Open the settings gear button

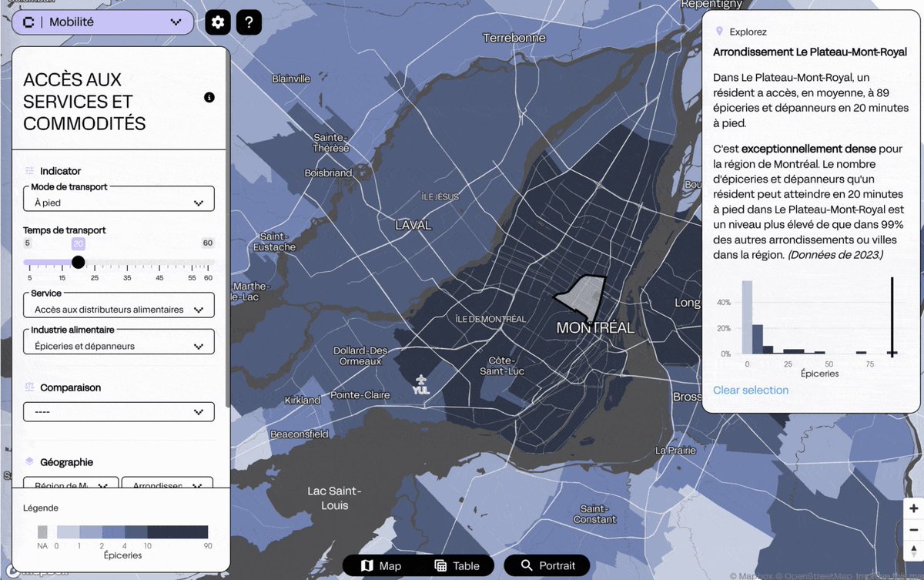pyautogui.click(x=218, y=22)
